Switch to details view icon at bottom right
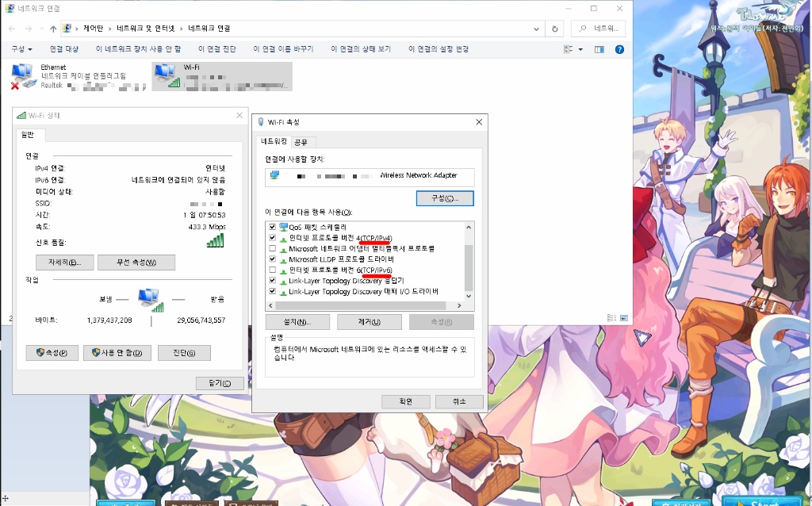The image size is (812, 506). [x=611, y=318]
